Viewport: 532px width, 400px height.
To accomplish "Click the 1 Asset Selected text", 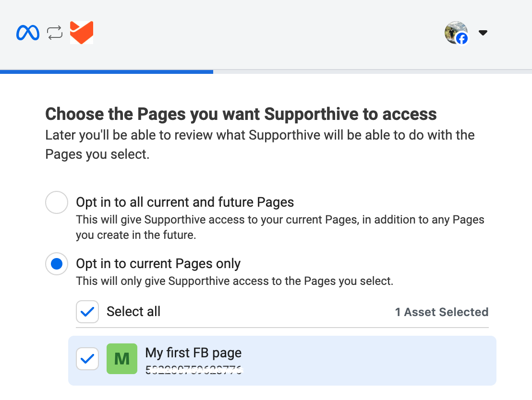I will [442, 312].
